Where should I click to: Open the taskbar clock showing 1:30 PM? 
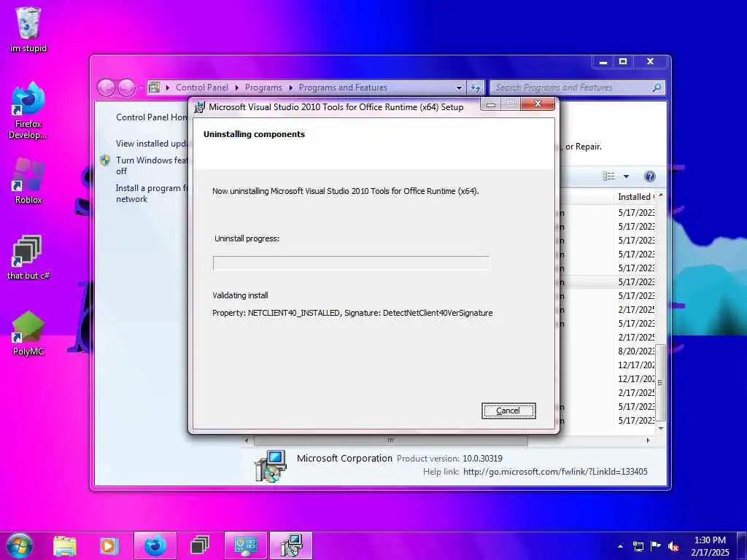tap(710, 546)
